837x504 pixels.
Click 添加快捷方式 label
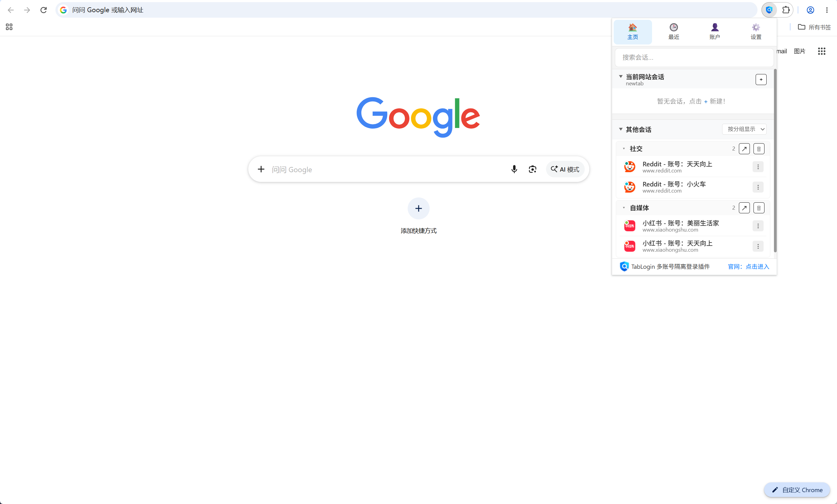[418, 231]
